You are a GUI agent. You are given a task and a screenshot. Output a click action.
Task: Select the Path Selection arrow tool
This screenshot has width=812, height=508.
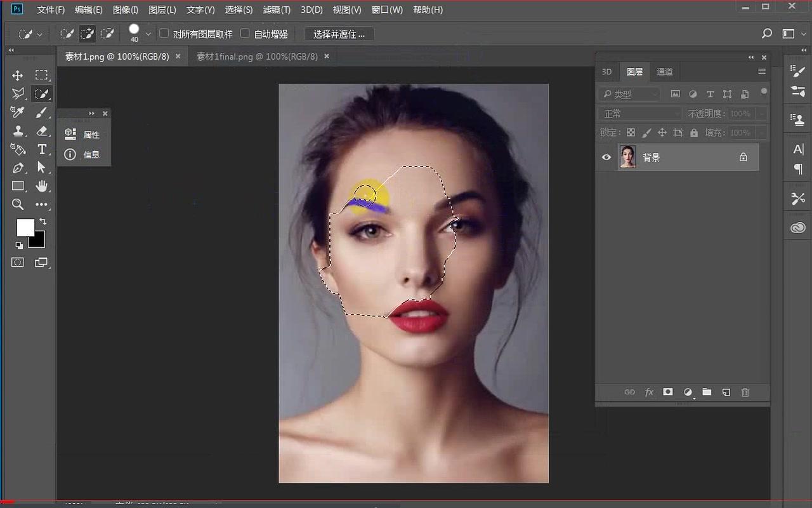pos(41,168)
